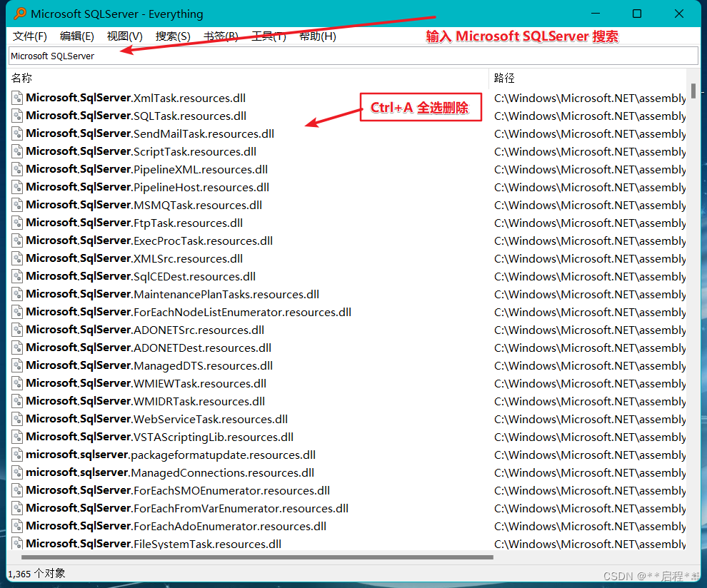Open the 视图(V) menu
The image size is (707, 588).
tap(124, 36)
